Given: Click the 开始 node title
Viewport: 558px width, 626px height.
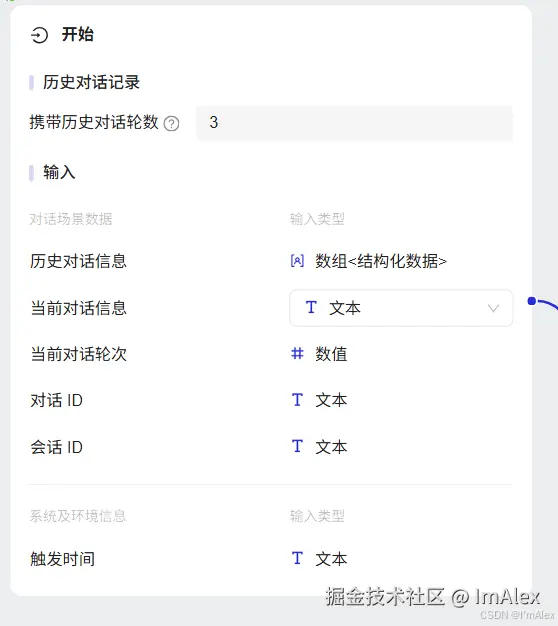Looking at the screenshot, I should (x=78, y=34).
